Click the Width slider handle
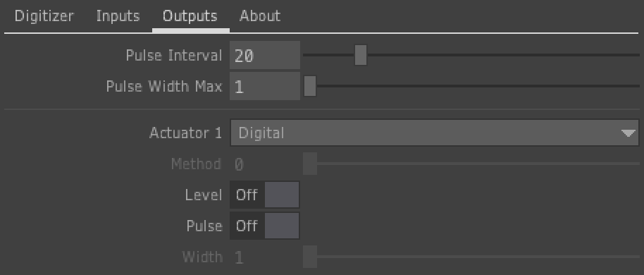Screen dimensions: 644x275 pyautogui.click(x=310, y=257)
